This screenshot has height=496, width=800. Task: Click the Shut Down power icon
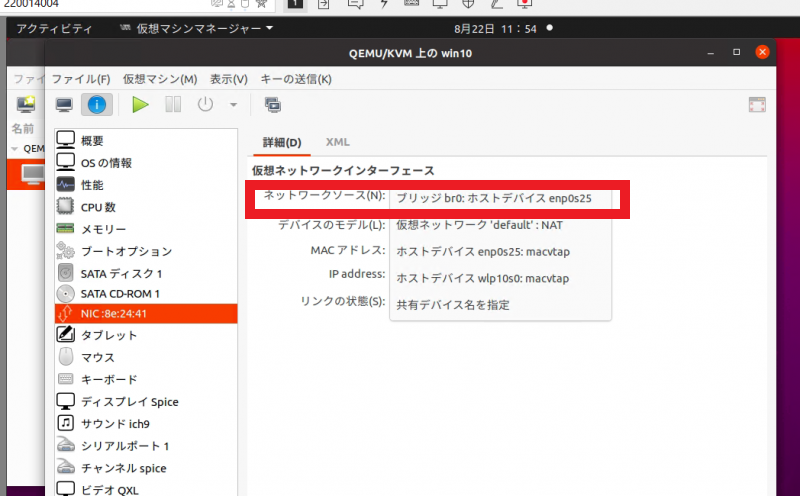point(205,104)
